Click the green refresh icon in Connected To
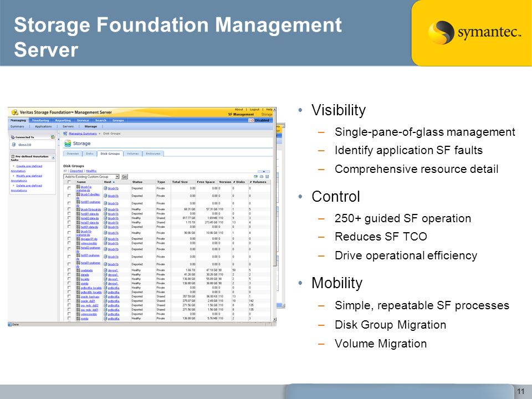The height and width of the screenshot is (399, 532). [53, 137]
